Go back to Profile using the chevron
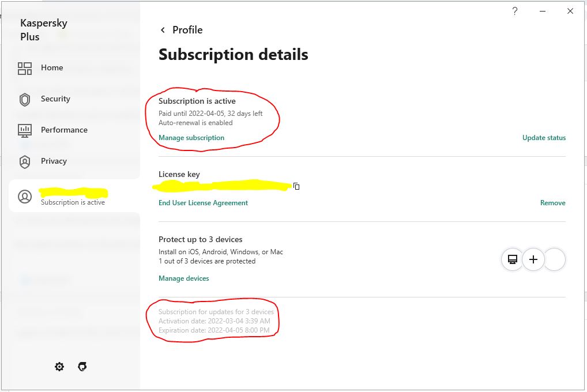 (163, 30)
